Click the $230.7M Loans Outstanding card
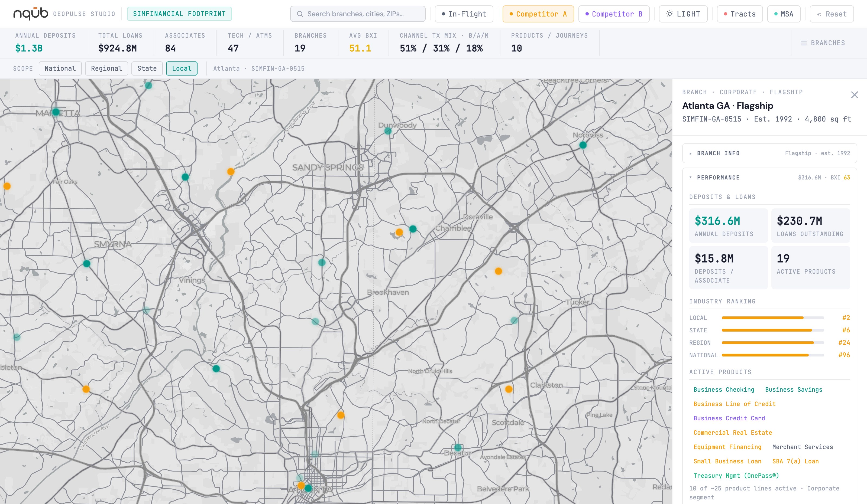Viewport: 867px width, 504px height. click(811, 225)
